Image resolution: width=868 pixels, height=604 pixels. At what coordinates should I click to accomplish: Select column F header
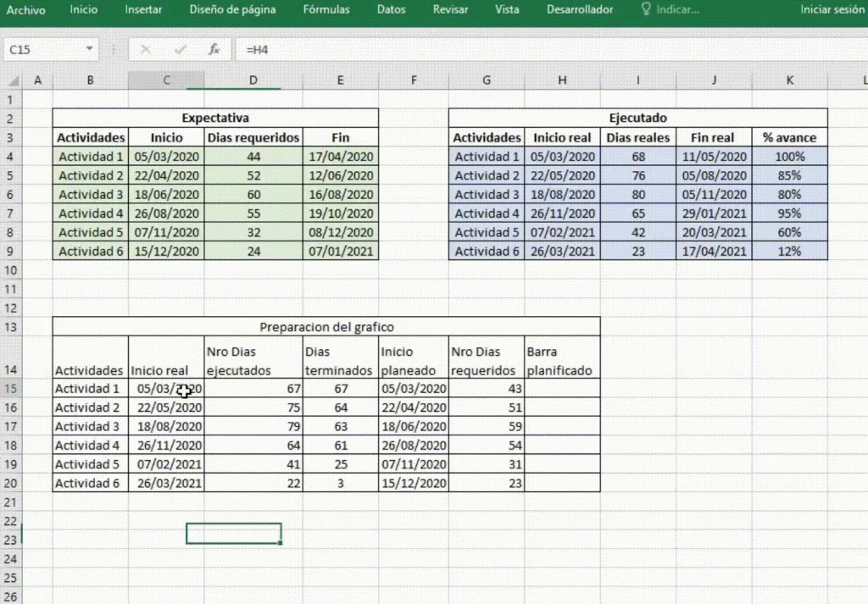click(x=414, y=80)
